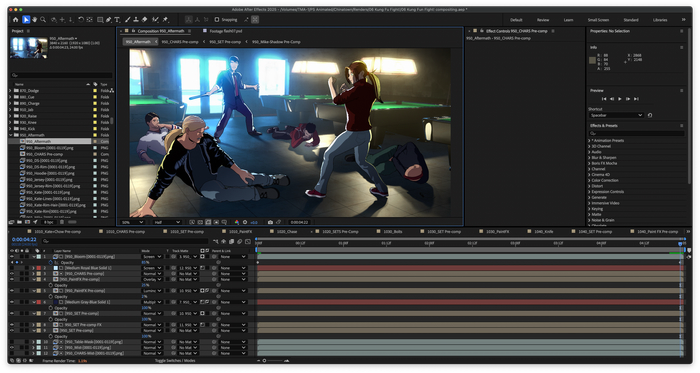The image size is (700, 373).
Task: Show the 950_Table-Mask layer via eye column
Action: pos(12,342)
